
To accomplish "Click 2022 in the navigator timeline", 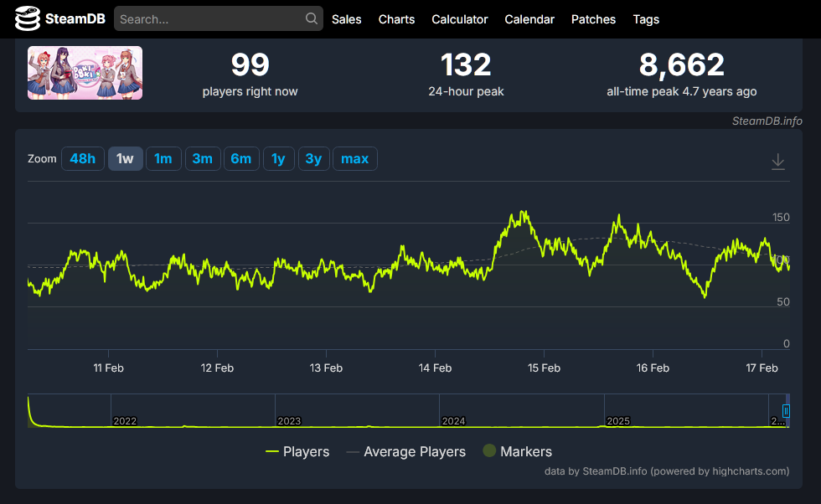I will coord(125,421).
